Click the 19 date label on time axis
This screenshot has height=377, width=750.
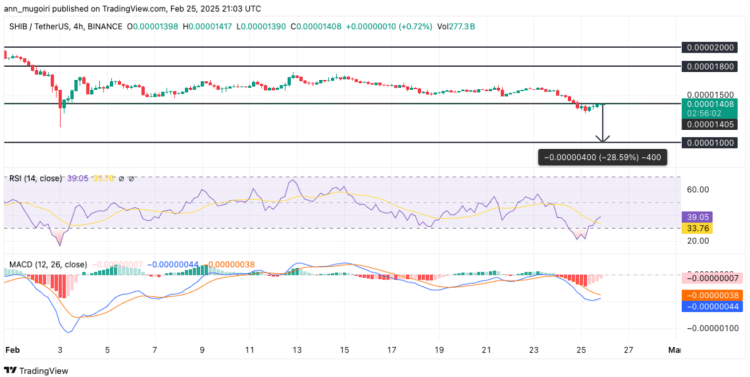pos(439,350)
